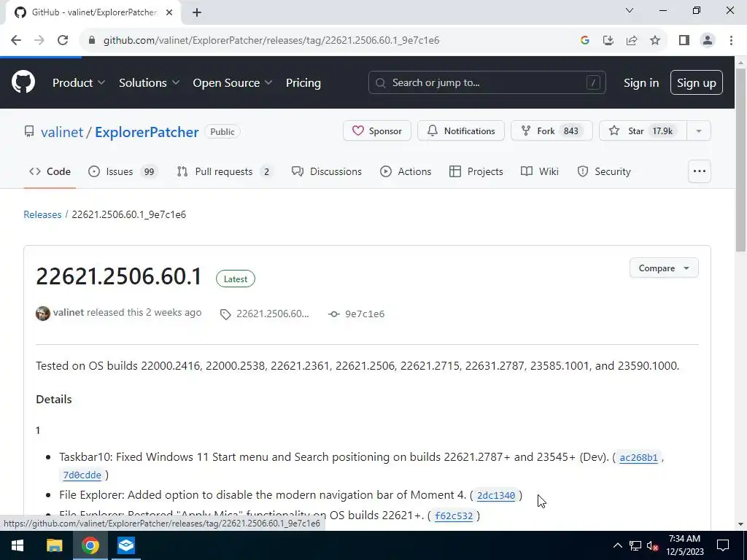Click the network icon in system tray
The height and width of the screenshot is (560, 747).
pos(635,545)
